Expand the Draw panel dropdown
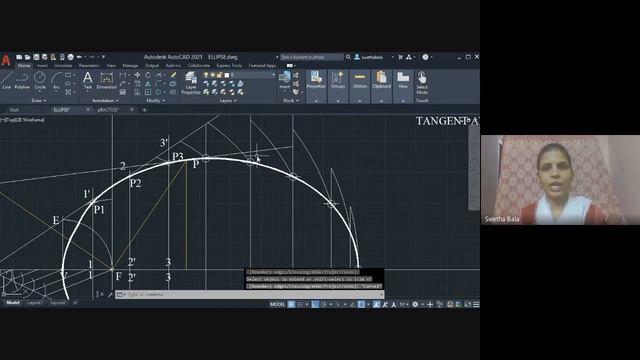The image size is (640, 360). pos(39,100)
